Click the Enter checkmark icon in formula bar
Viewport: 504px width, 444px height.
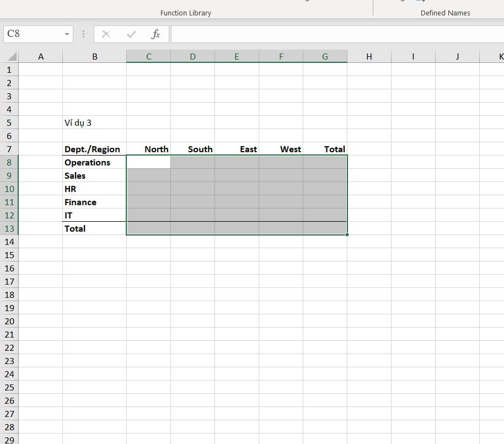(131, 34)
